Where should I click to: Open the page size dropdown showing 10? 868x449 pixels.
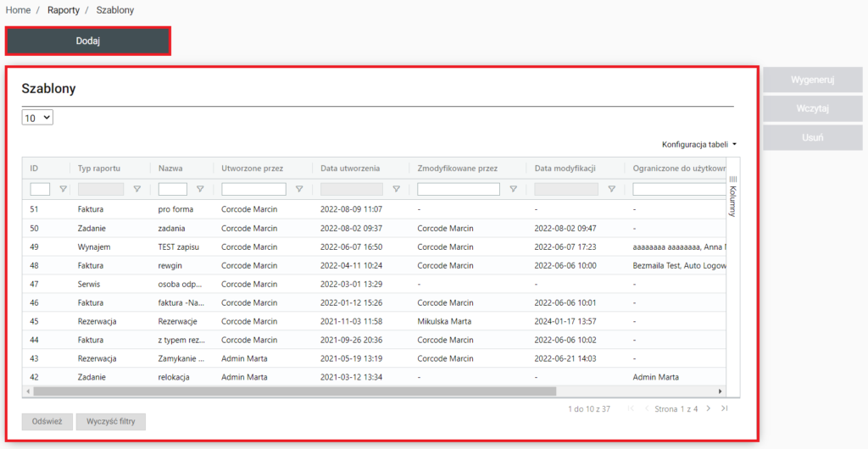(x=37, y=119)
